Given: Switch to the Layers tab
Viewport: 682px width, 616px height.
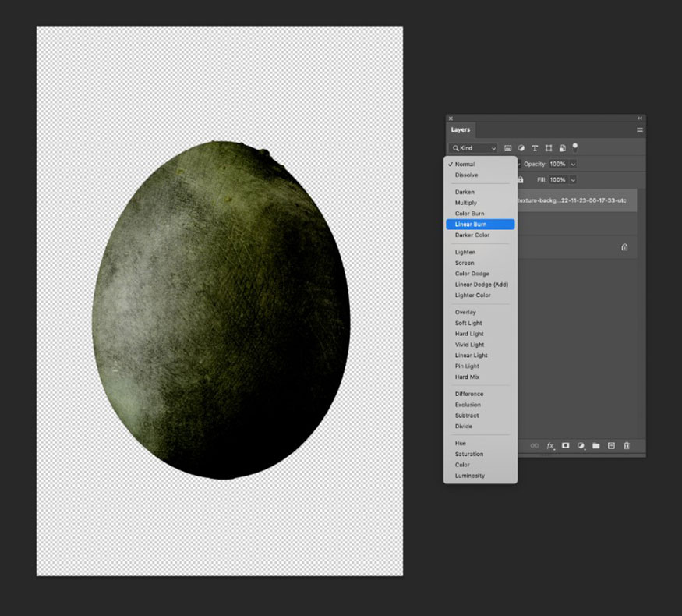Looking at the screenshot, I should click(x=460, y=129).
